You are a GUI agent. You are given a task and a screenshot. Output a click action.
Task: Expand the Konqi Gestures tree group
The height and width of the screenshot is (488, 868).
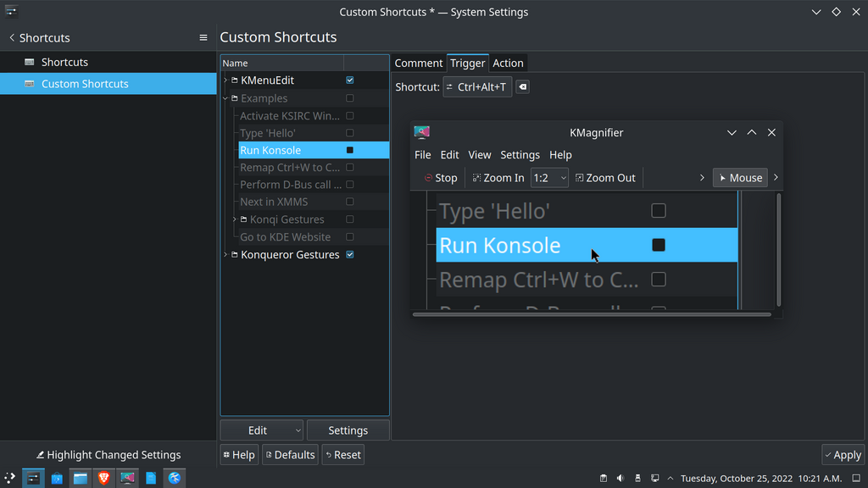pos(234,220)
